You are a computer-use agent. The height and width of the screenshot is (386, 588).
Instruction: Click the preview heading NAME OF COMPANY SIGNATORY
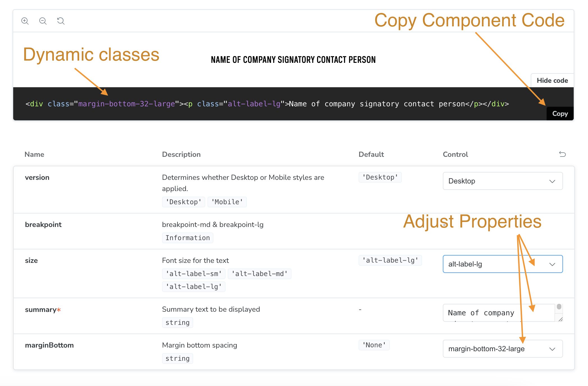coord(293,60)
